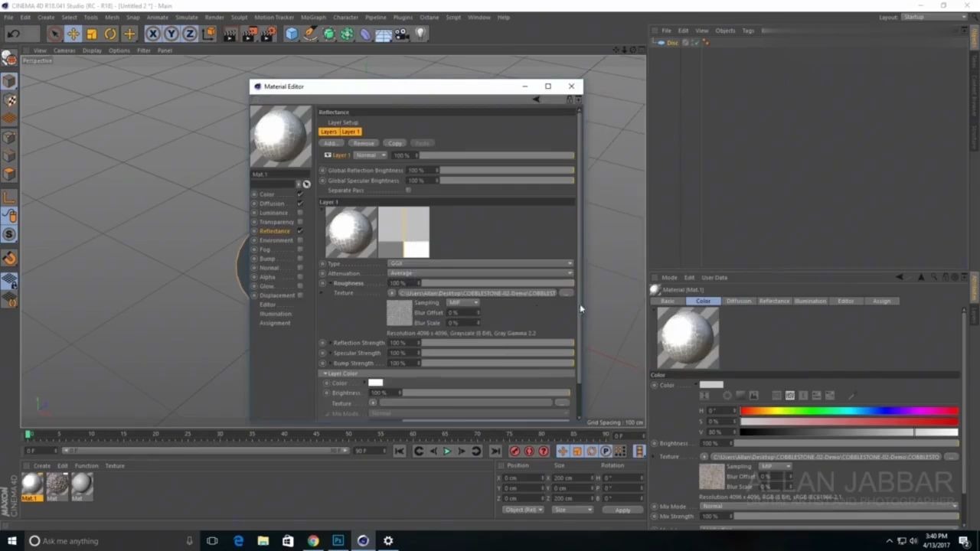The height and width of the screenshot is (551, 980).
Task: Click the Hue rainbow slider in Attributes
Action: pyautogui.click(x=848, y=411)
